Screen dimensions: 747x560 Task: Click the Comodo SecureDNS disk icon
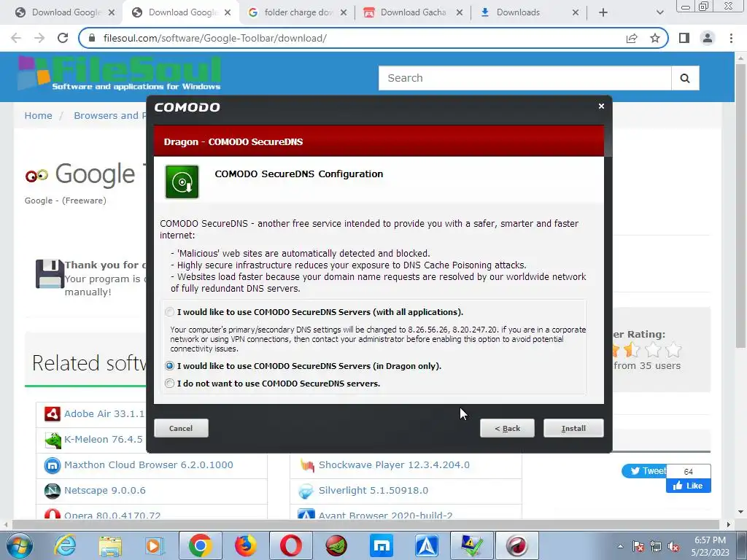(182, 182)
